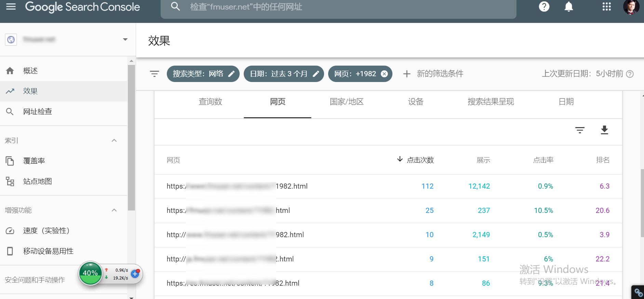644x299 pixels.
Task: Click the 站点地图 sitemap icon
Action: pos(10,181)
